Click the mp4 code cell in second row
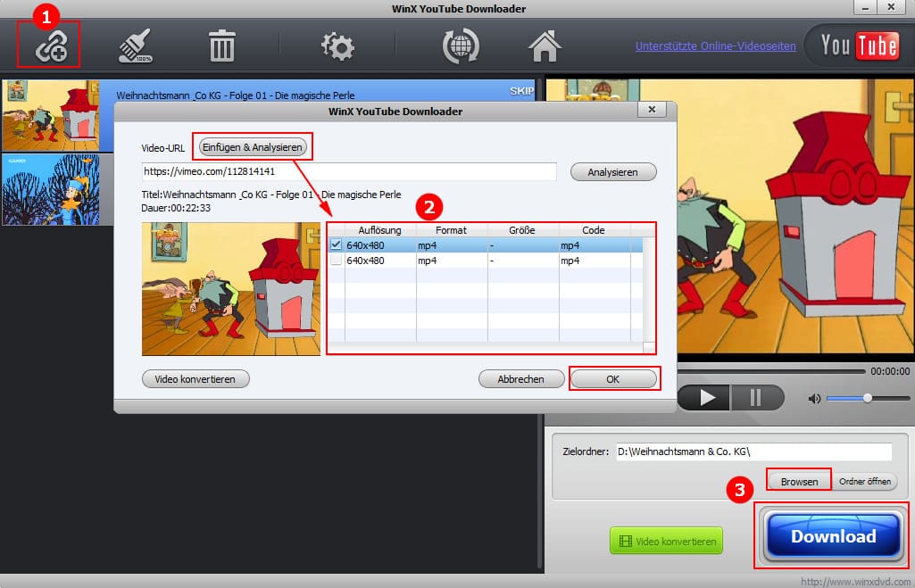 coord(594,261)
